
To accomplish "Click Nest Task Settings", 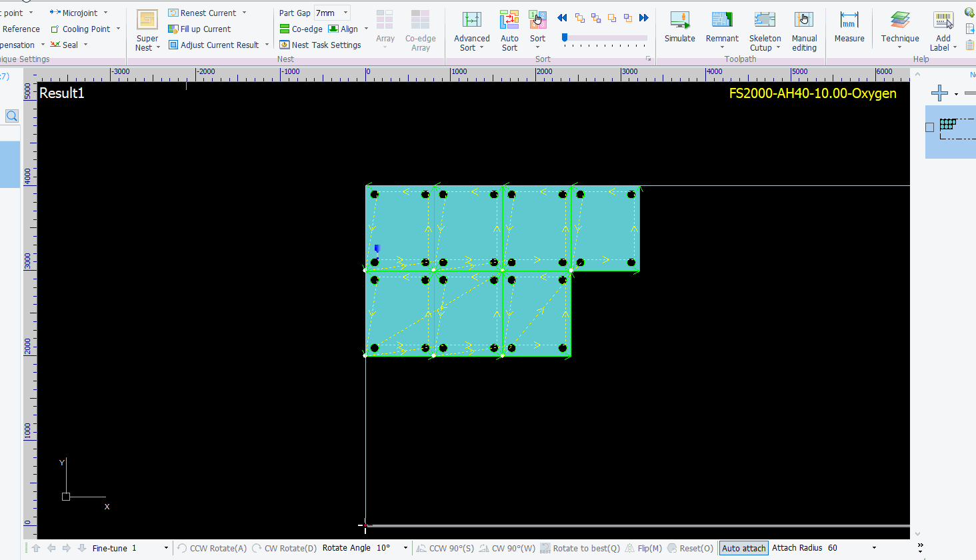I will [x=320, y=45].
